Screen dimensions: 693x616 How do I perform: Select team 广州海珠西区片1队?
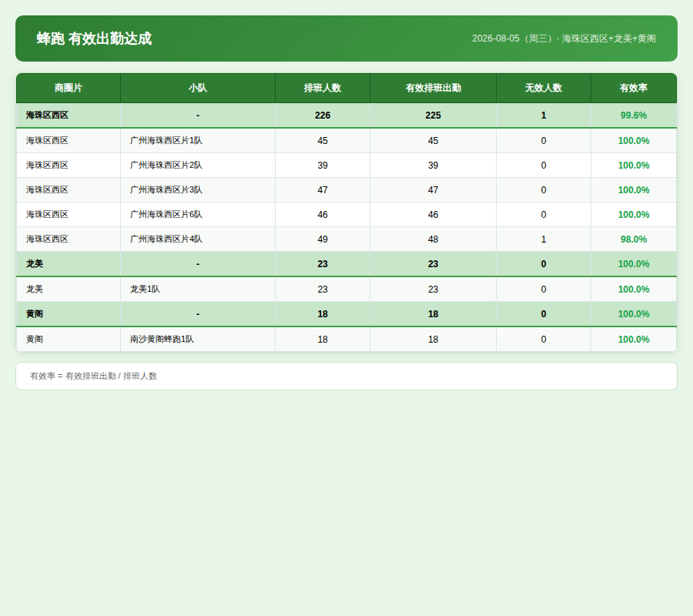[x=166, y=140]
